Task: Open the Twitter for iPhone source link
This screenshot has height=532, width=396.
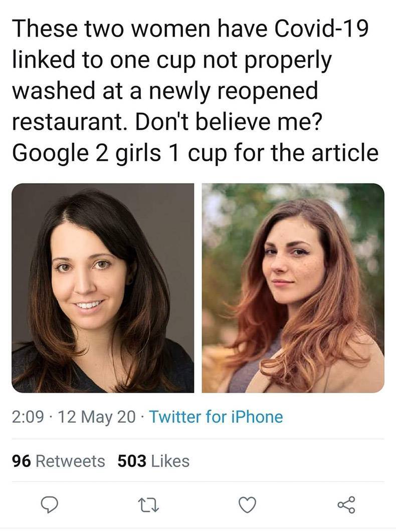Action: click(x=216, y=417)
